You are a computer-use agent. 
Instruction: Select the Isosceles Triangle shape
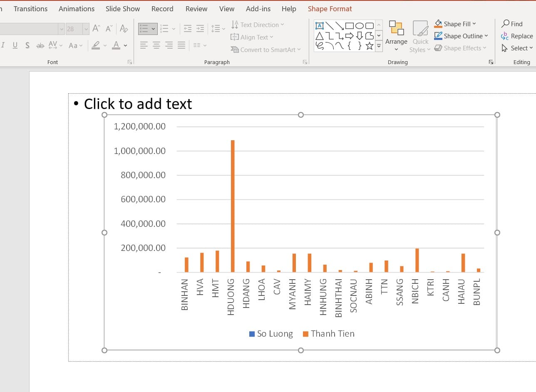coord(320,36)
